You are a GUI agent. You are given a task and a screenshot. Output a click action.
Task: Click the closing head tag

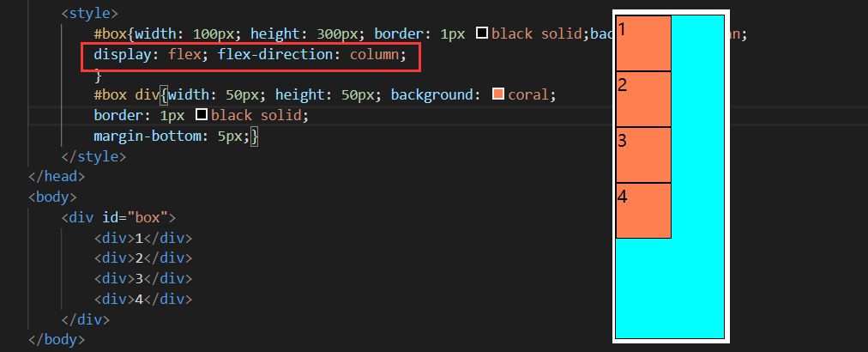[57, 177]
